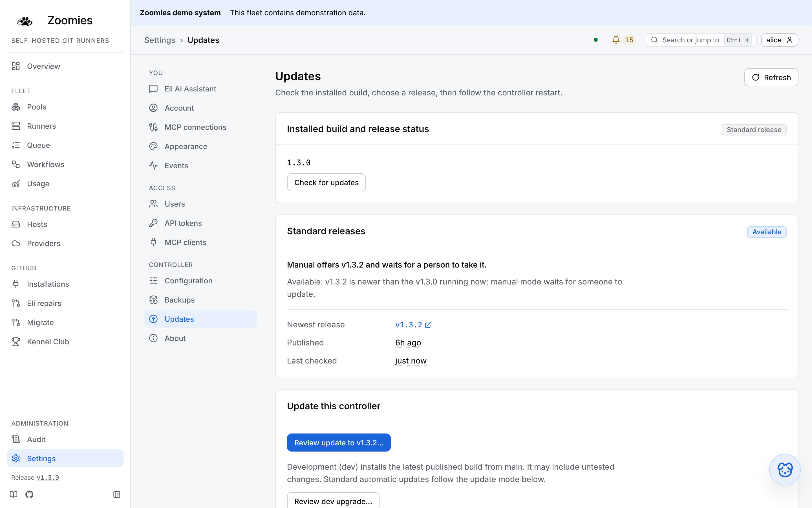Click Review dev upgrade button

(333, 501)
